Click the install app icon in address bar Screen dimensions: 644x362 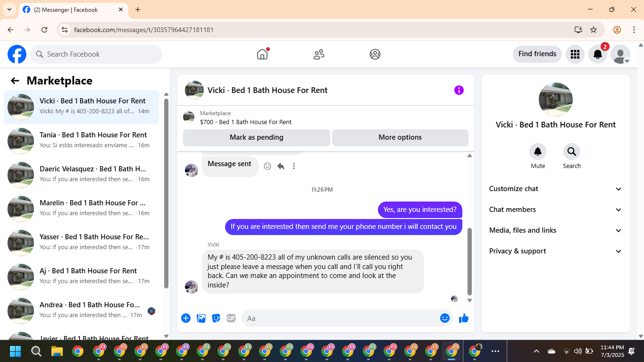click(x=578, y=30)
